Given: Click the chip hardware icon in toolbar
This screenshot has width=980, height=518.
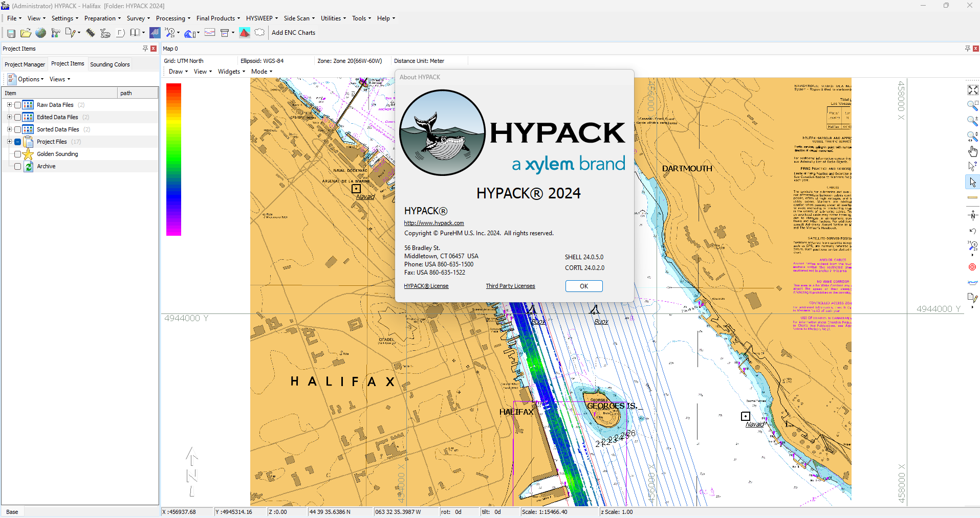Looking at the screenshot, I should (x=91, y=33).
